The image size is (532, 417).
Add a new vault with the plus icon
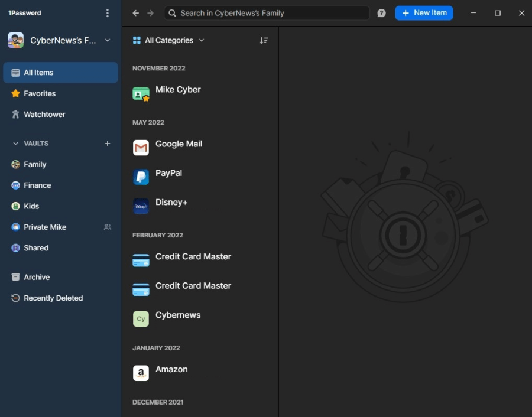[107, 144]
